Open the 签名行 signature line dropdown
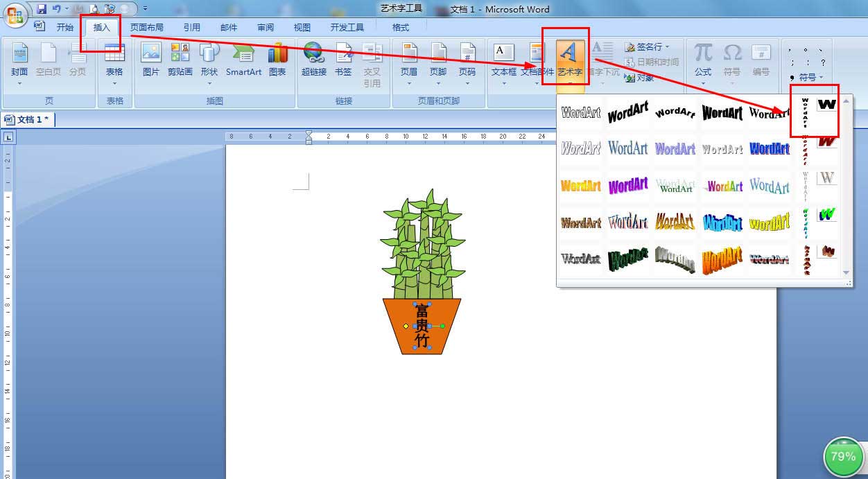868x479 pixels. (647, 47)
